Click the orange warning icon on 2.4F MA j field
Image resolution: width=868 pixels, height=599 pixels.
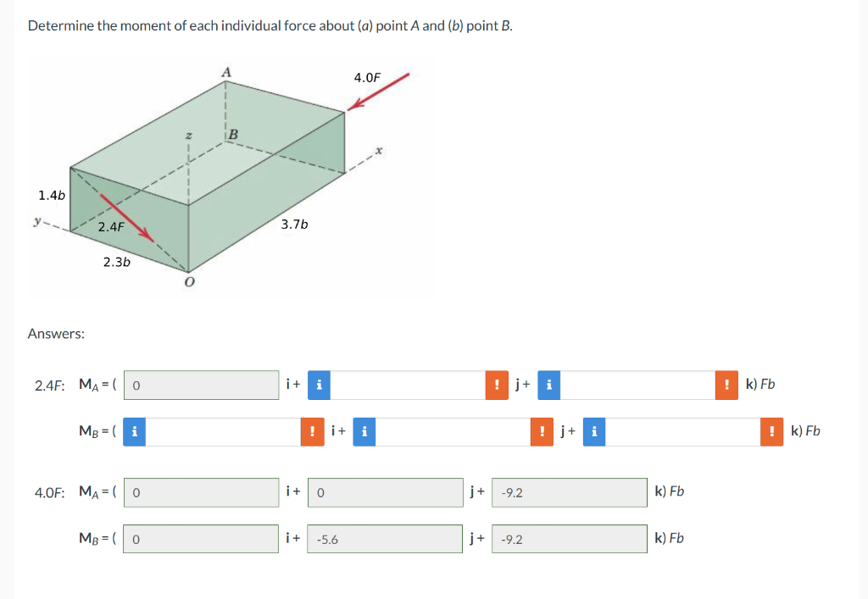tap(497, 385)
